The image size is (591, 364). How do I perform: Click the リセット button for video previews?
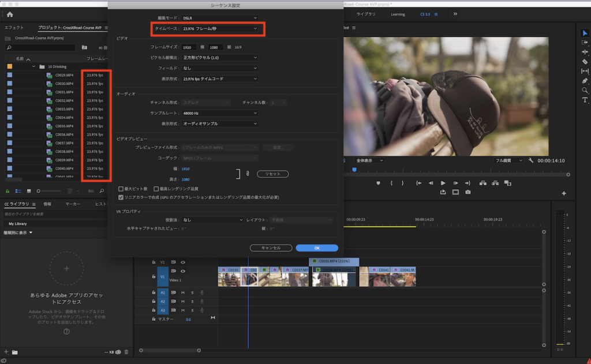pos(272,174)
